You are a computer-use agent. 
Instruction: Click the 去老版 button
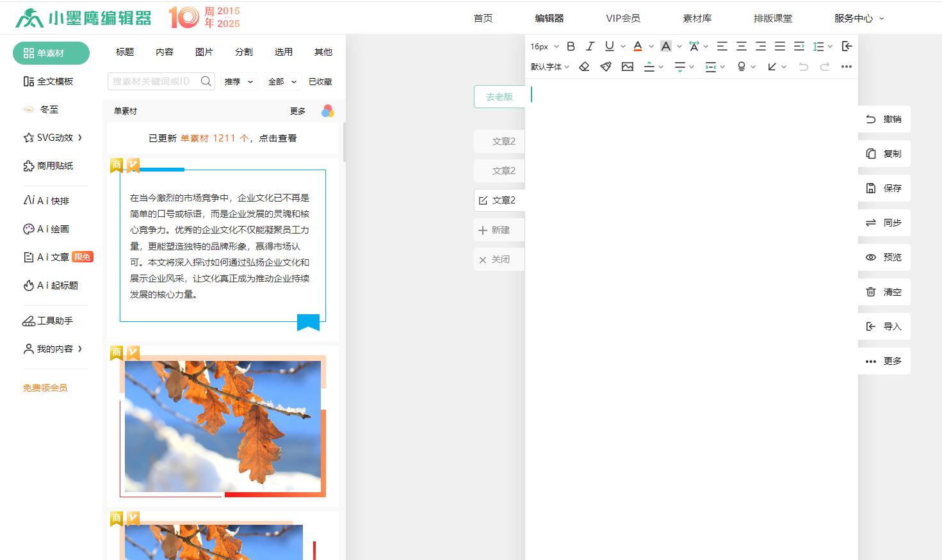499,97
